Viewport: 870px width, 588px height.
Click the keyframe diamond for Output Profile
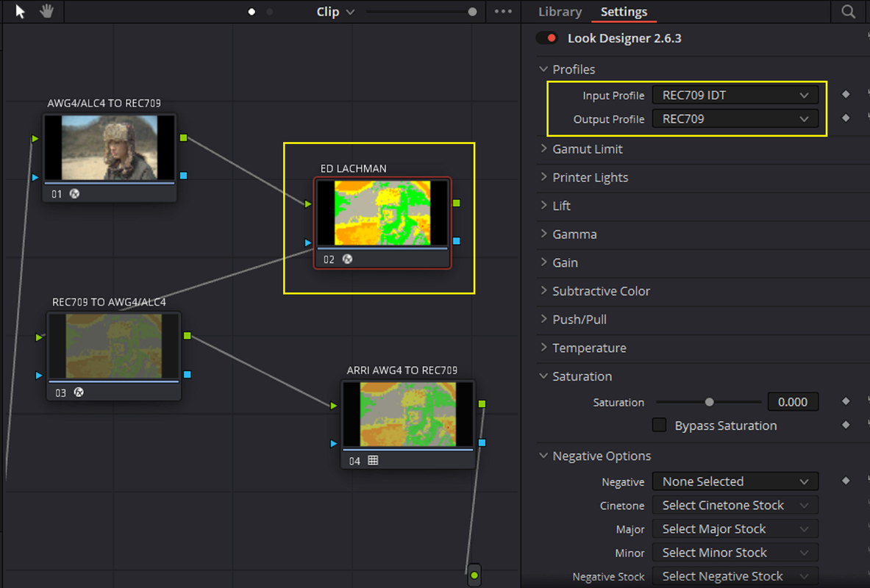coord(846,118)
